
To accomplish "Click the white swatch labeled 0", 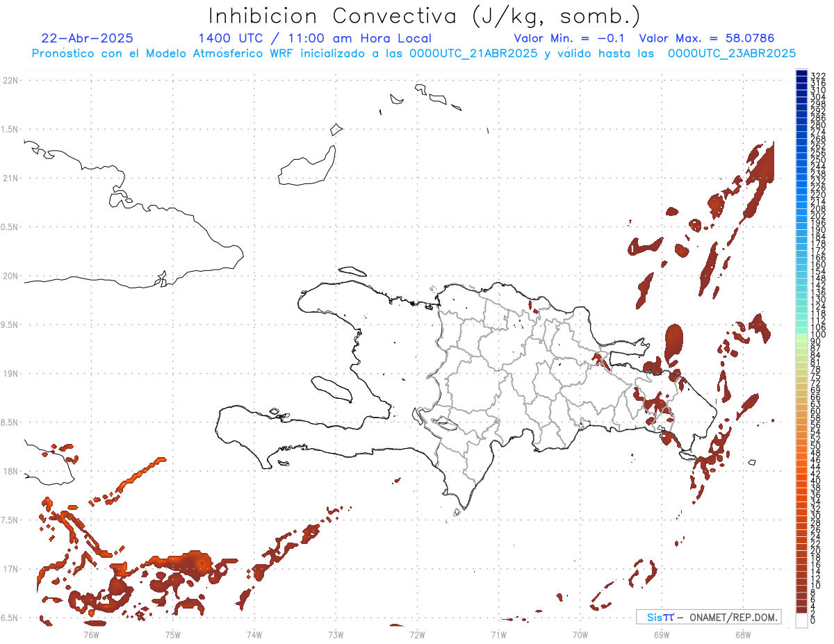I will (x=801, y=622).
